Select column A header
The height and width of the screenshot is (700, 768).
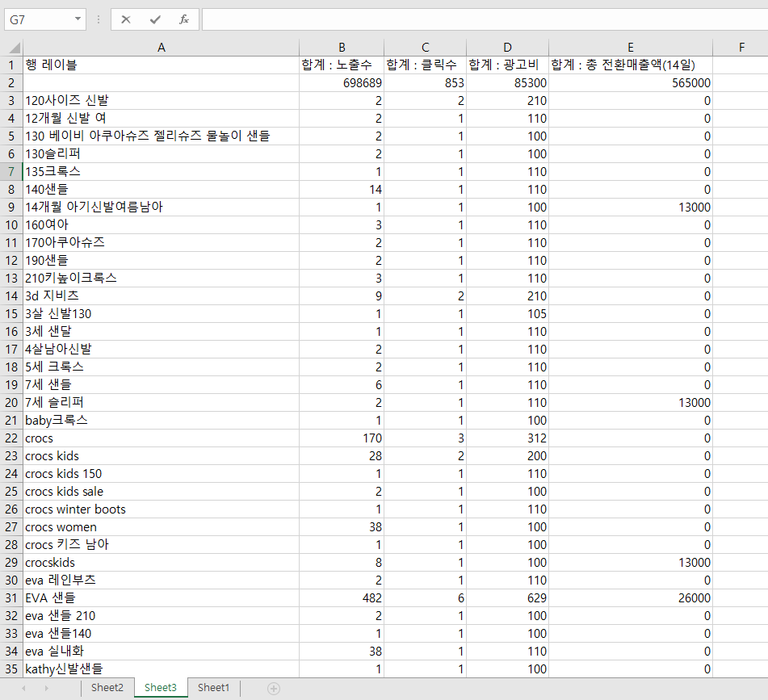pos(162,48)
